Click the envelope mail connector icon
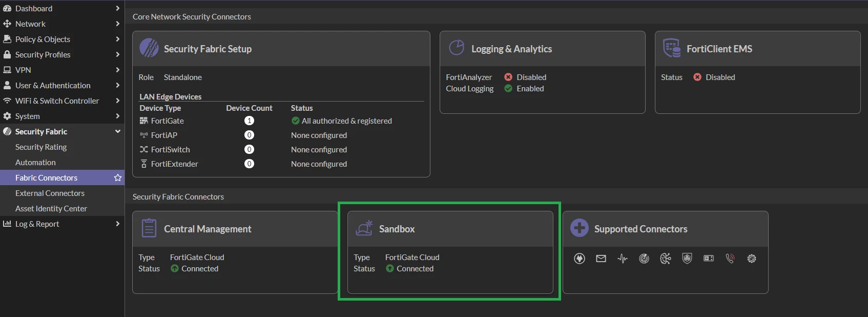This screenshot has height=317, width=868. (x=601, y=259)
